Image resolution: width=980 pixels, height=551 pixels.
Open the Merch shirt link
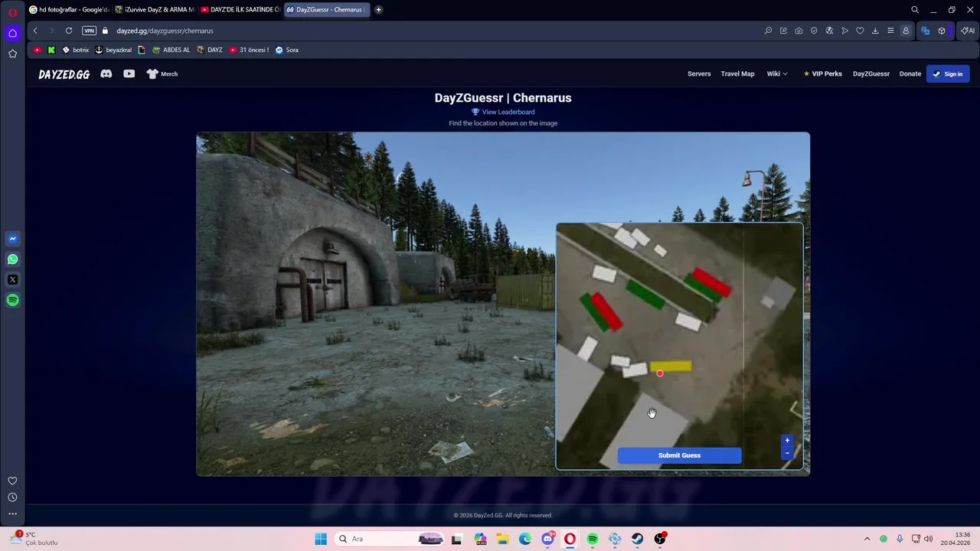point(162,73)
